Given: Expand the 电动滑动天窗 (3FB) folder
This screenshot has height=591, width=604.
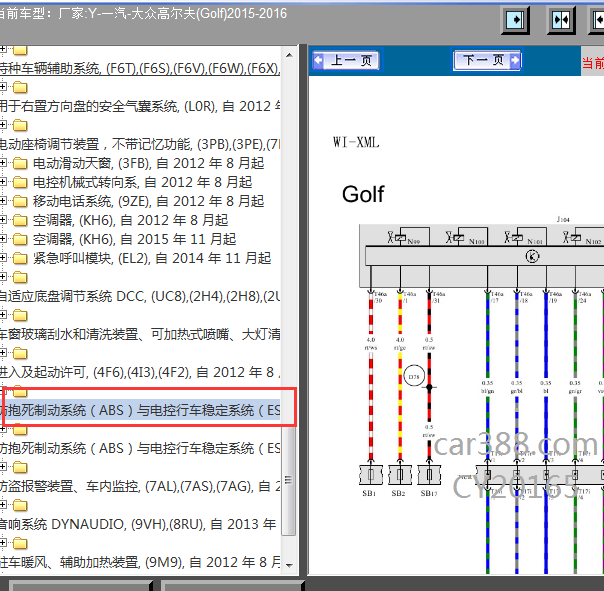Looking at the screenshot, I should [3, 163].
